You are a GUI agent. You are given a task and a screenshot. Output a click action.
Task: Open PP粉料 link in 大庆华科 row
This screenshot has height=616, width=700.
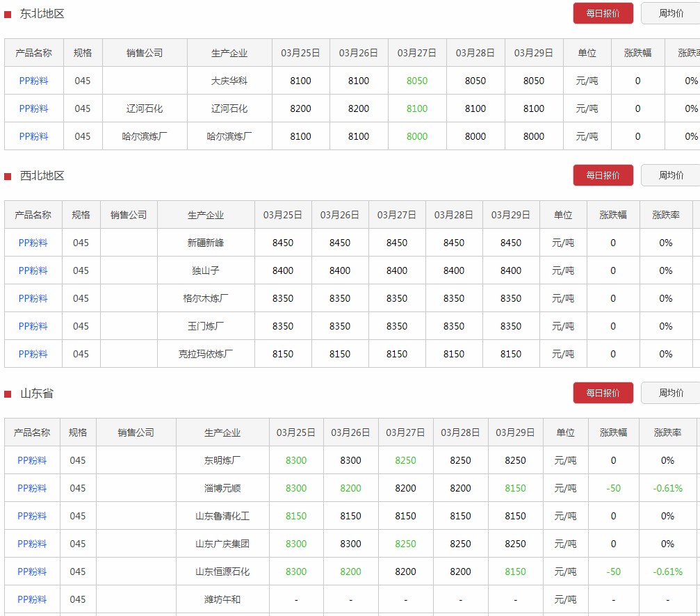34,81
